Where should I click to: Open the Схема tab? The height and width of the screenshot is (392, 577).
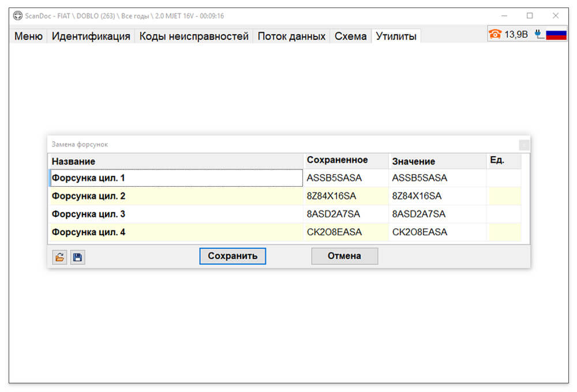coord(350,36)
